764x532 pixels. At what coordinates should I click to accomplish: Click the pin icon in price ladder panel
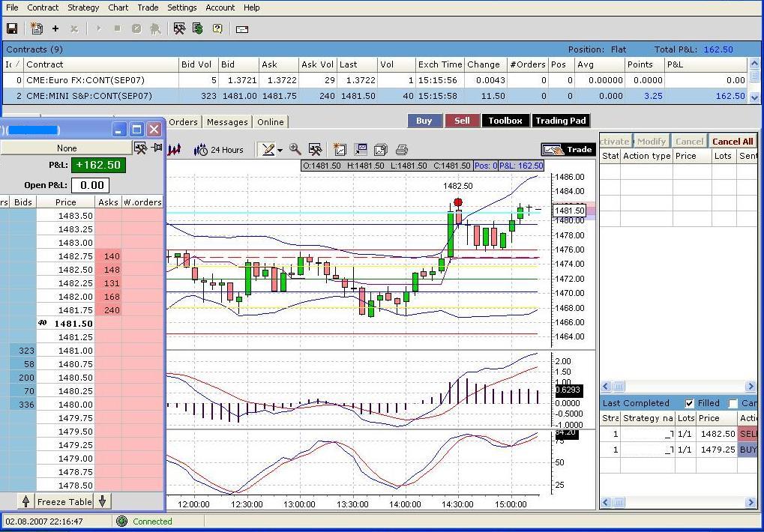(157, 148)
